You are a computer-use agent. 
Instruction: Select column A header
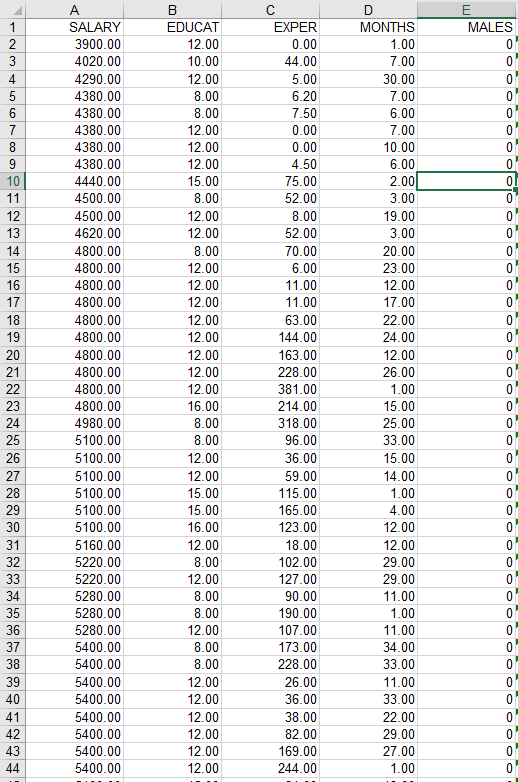click(74, 9)
